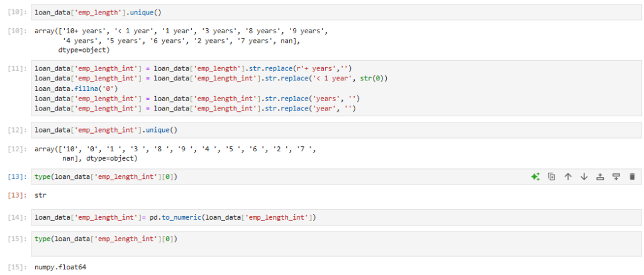Insert a cell above cell 13
Image resolution: width=644 pixels, height=275 pixels.
coord(600,177)
